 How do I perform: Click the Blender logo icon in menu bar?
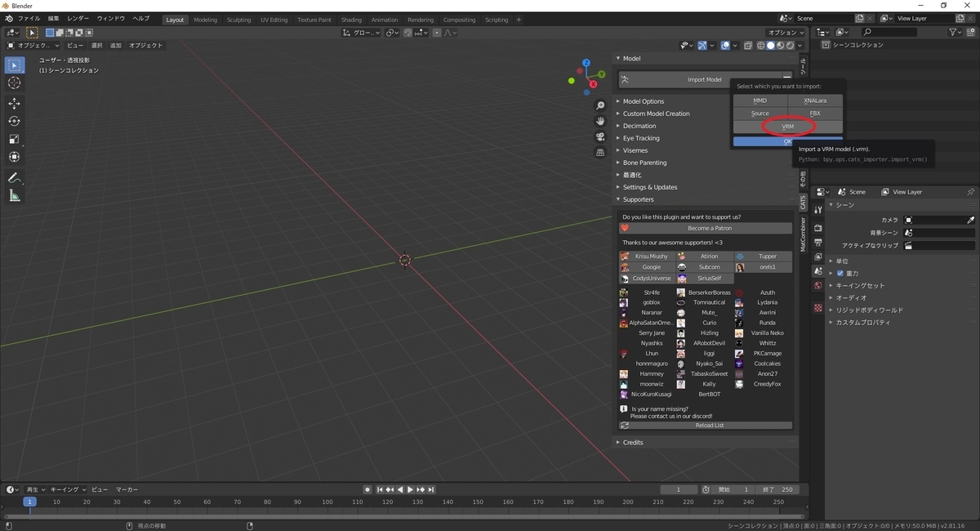click(x=8, y=19)
